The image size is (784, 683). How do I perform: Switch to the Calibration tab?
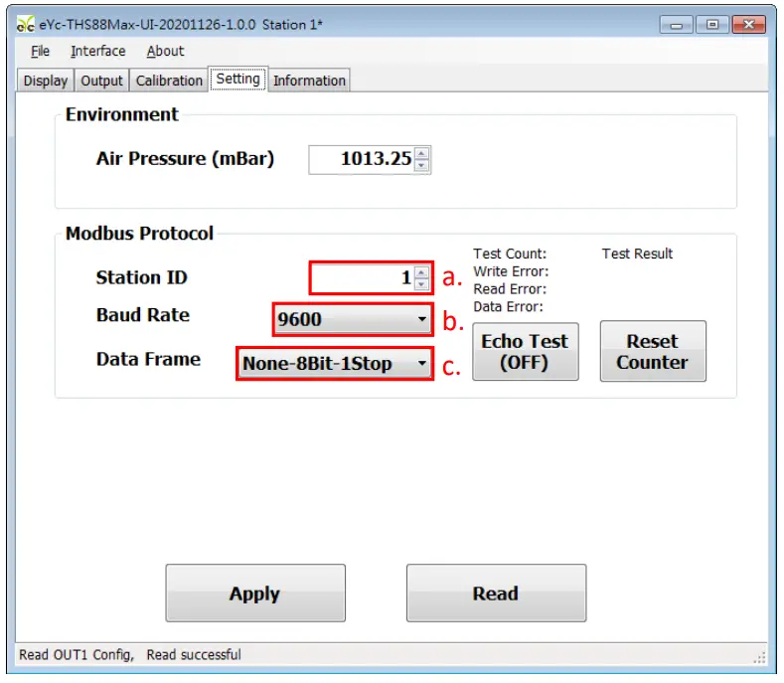(169, 81)
